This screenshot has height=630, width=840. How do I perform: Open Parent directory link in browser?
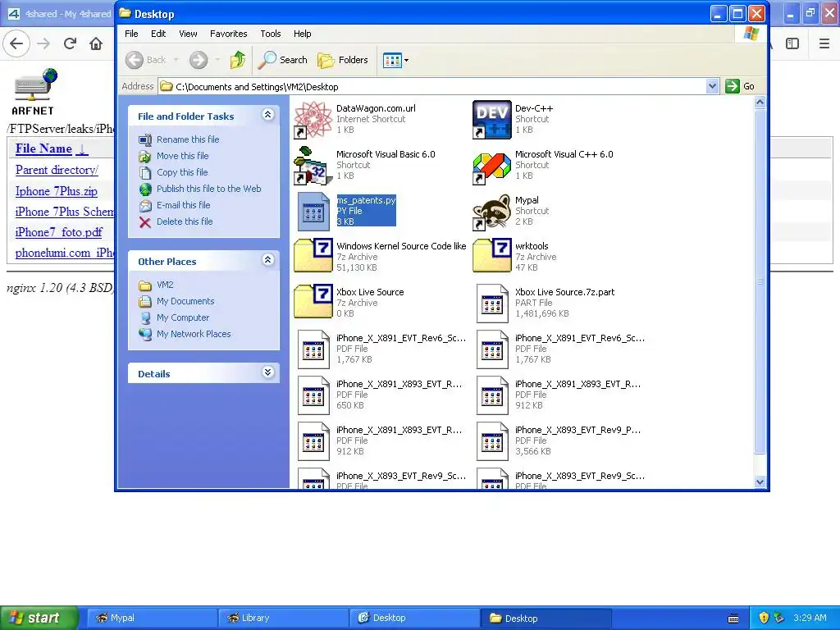57,171
